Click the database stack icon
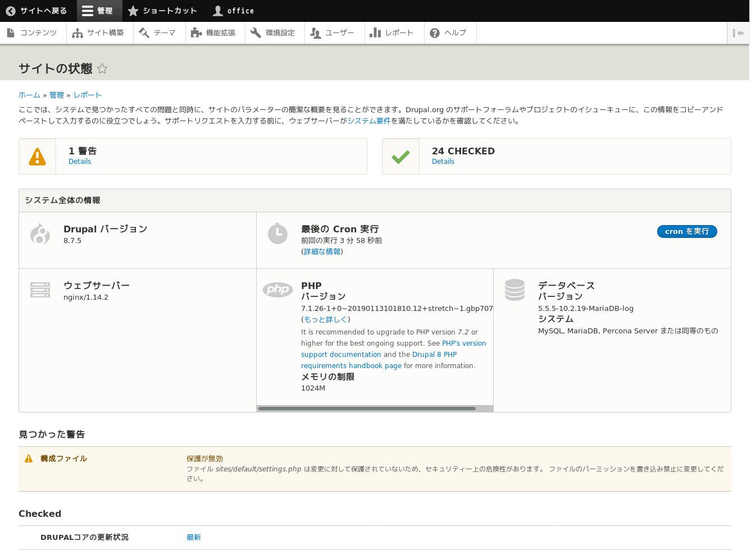Screen dimensions: 756x550 (x=514, y=290)
